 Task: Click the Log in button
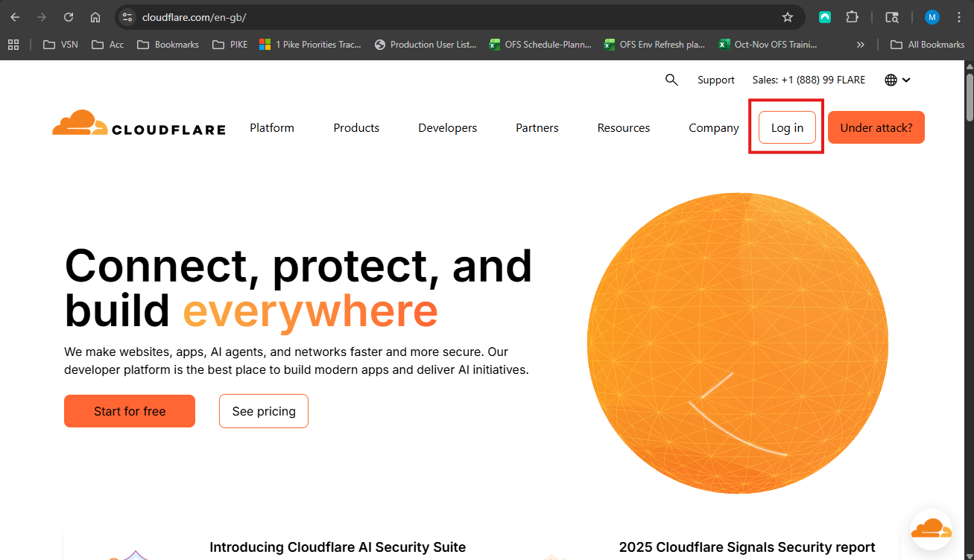(787, 127)
